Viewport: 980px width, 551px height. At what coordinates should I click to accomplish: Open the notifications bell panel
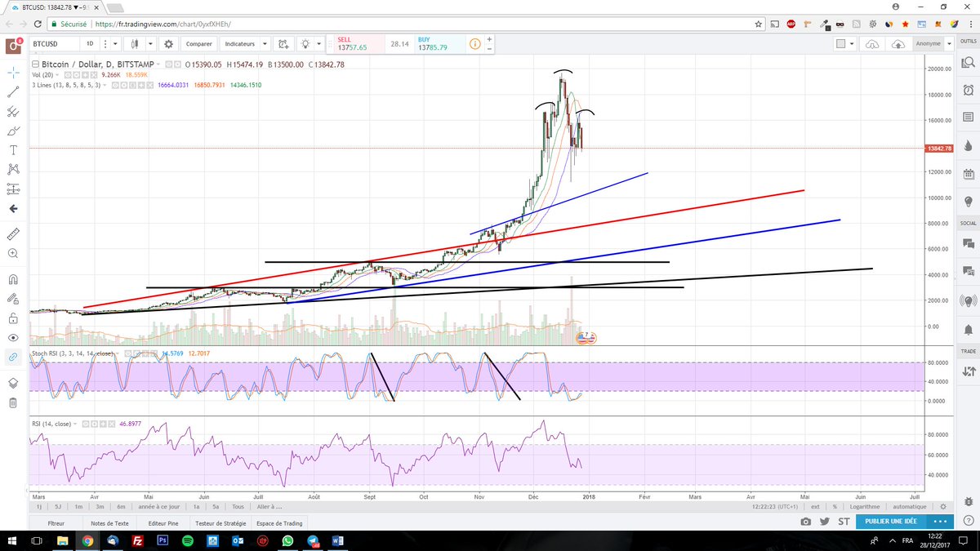point(968,328)
